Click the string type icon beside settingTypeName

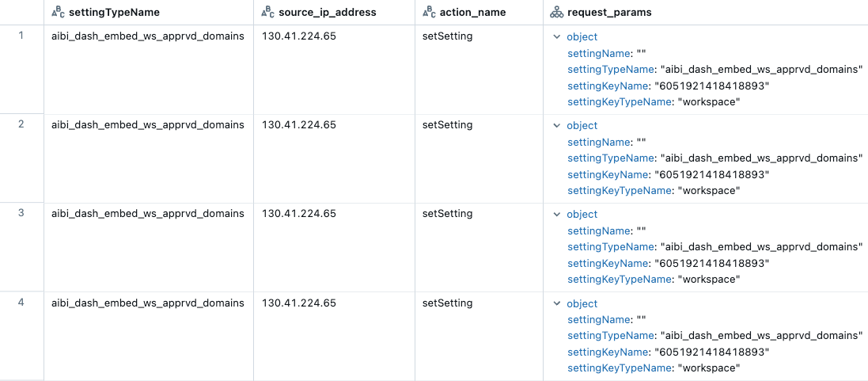click(x=58, y=13)
